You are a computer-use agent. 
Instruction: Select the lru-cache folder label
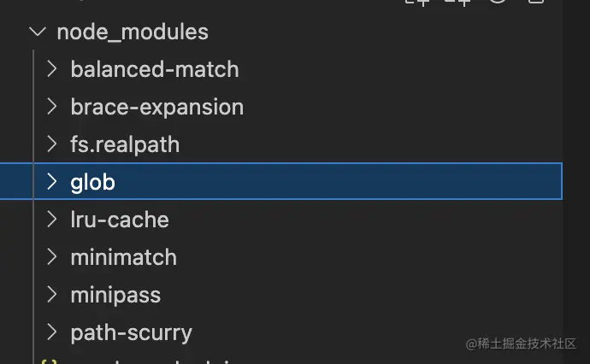pos(120,220)
